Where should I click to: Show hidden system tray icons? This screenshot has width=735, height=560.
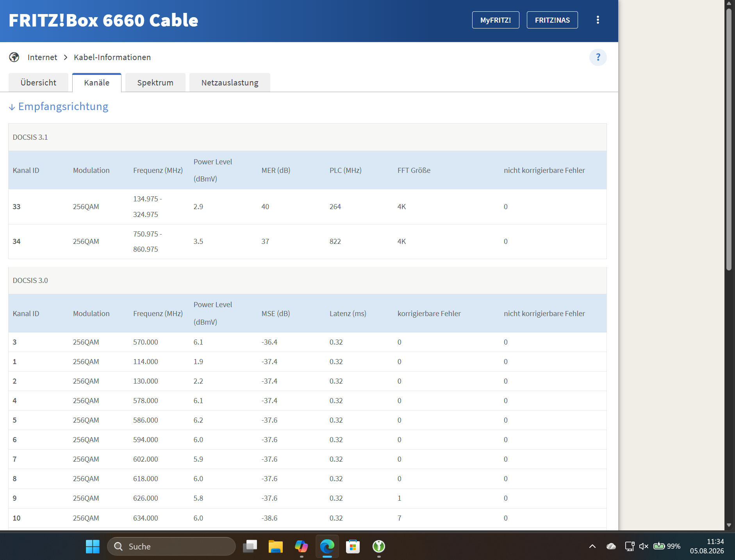point(592,546)
